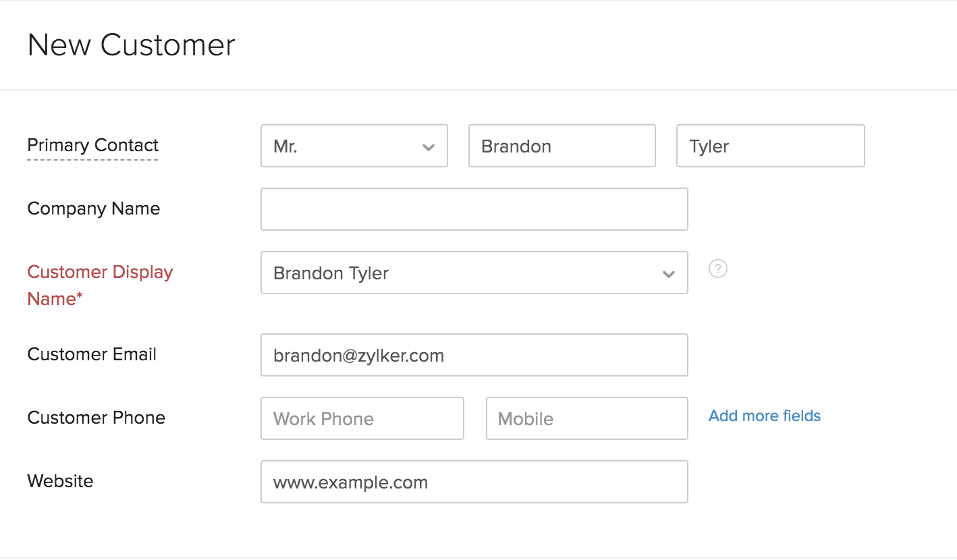Click the Website label text
957x560 pixels.
click(60, 481)
